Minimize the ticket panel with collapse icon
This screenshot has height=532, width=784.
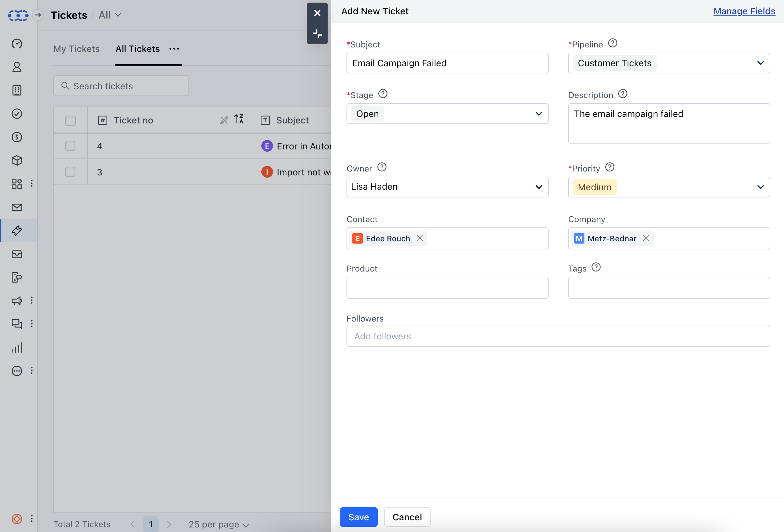(x=317, y=34)
